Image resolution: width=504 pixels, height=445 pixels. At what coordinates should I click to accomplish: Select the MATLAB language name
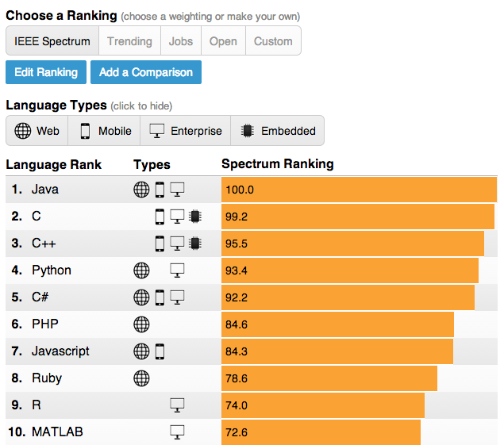pos(57,432)
